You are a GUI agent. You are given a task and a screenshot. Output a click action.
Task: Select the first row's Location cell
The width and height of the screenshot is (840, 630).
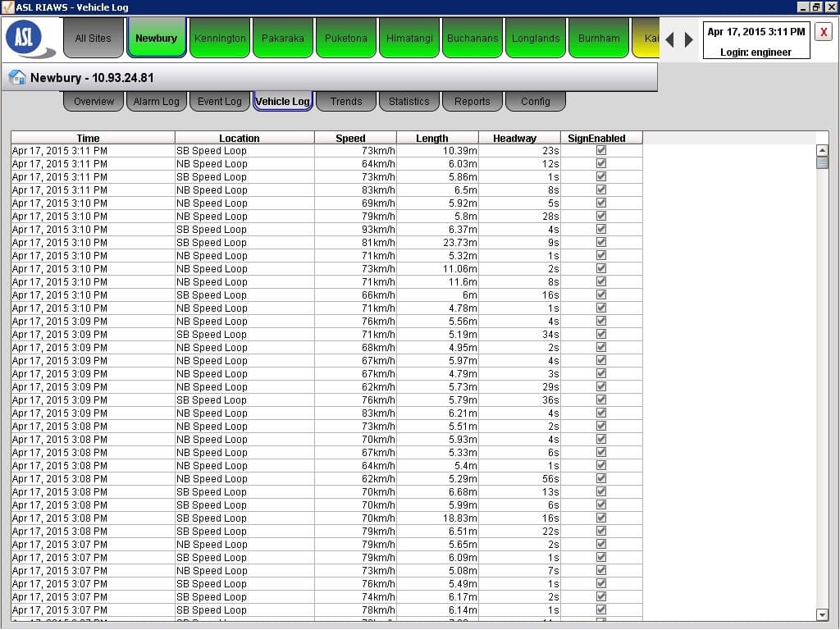(x=244, y=151)
